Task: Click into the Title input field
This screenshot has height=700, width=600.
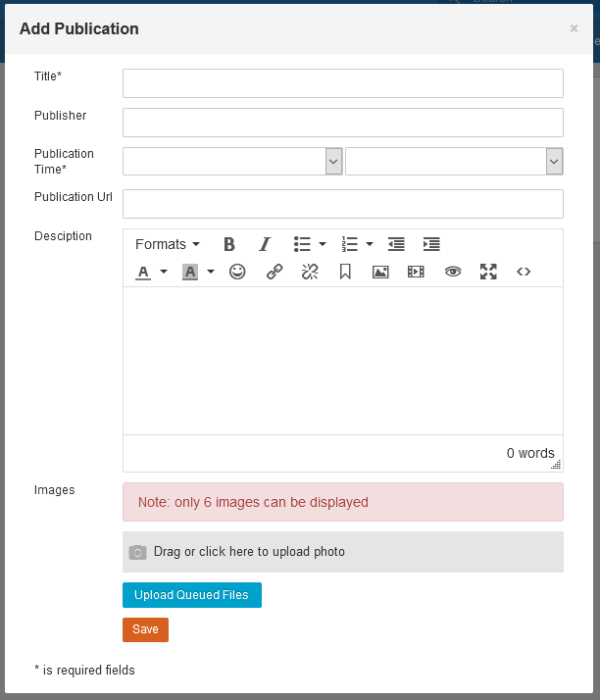Action: 342,83
